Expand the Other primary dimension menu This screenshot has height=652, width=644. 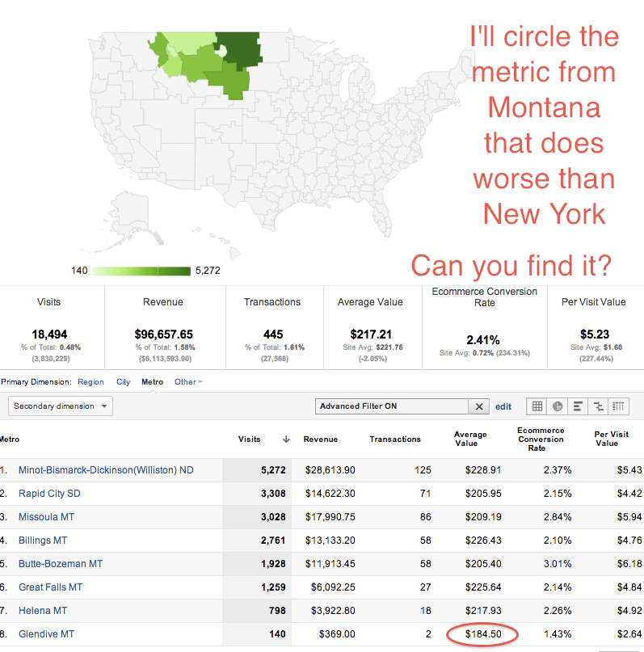coord(188,381)
